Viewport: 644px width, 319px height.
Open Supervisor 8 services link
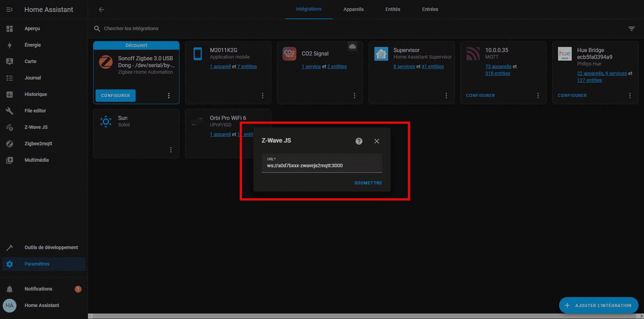pos(404,66)
